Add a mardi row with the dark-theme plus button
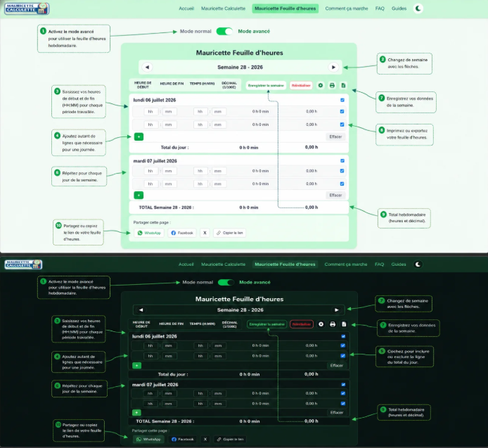 coord(136,413)
